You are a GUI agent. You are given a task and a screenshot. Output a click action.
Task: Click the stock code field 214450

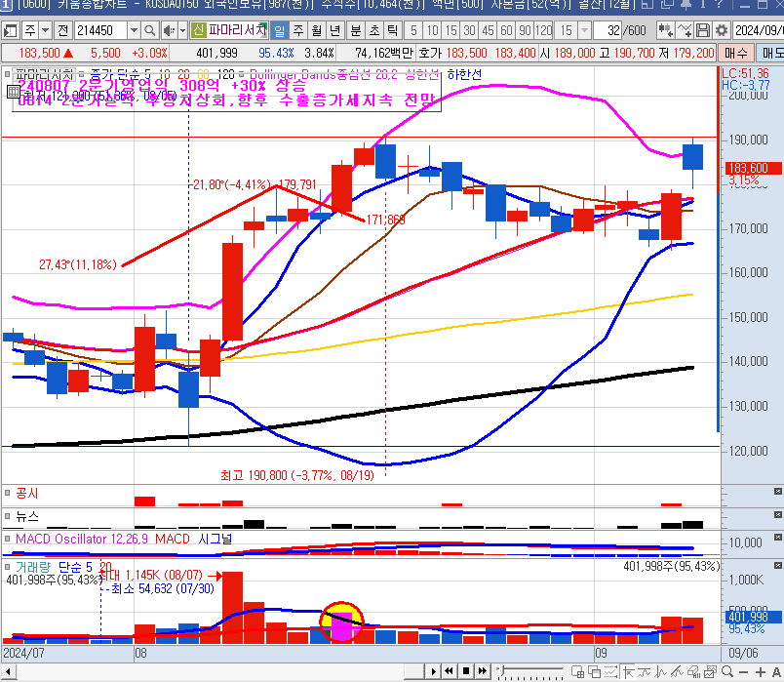coord(101,30)
